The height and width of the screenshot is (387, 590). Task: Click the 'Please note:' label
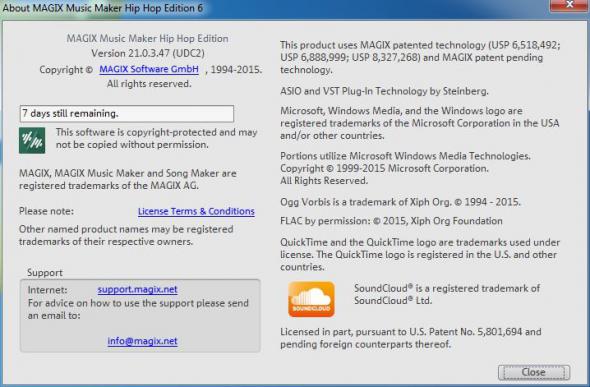(46, 211)
